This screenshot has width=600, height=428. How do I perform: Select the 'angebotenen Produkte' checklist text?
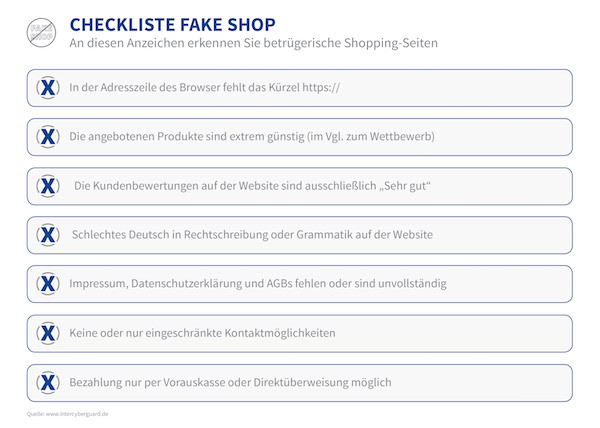[252, 137]
